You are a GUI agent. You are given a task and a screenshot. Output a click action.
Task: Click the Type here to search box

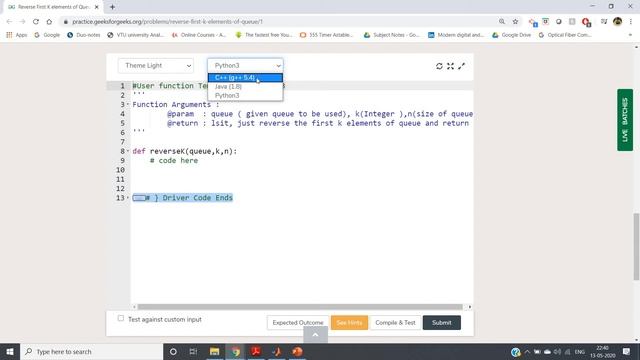(x=91, y=351)
